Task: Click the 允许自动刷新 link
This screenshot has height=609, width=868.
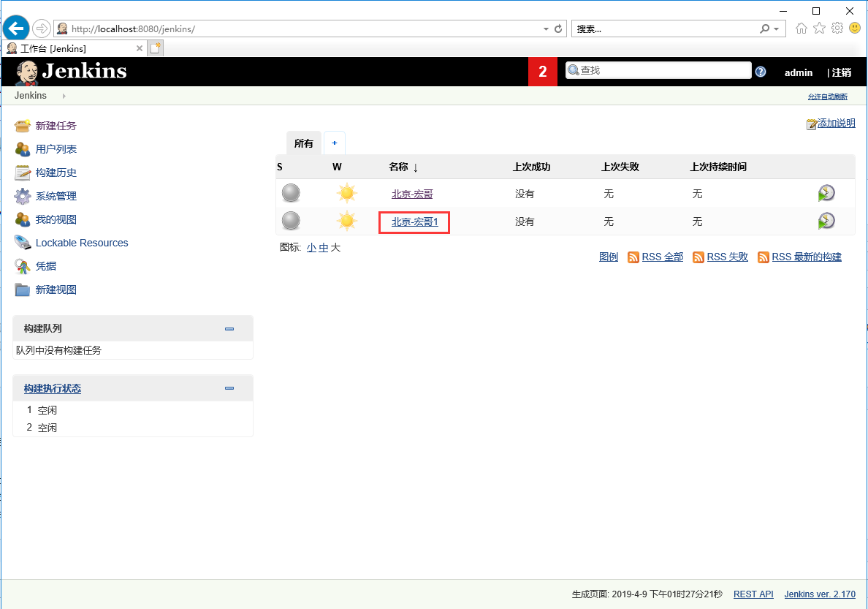Action: click(828, 97)
